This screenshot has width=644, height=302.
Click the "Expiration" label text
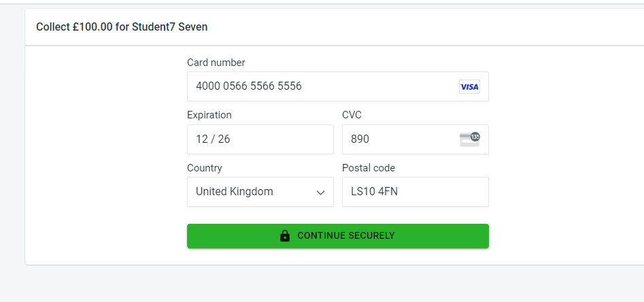point(209,115)
